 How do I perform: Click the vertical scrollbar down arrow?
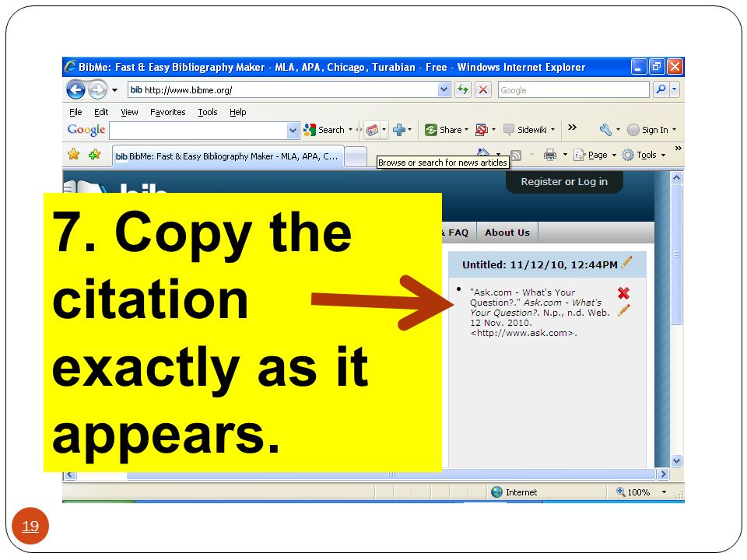point(676,460)
